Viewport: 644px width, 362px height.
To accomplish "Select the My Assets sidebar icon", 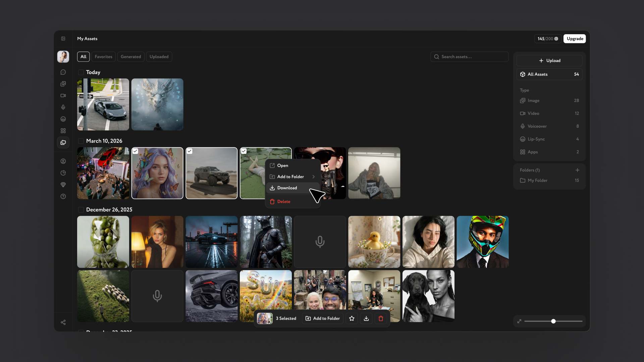I will [x=63, y=142].
